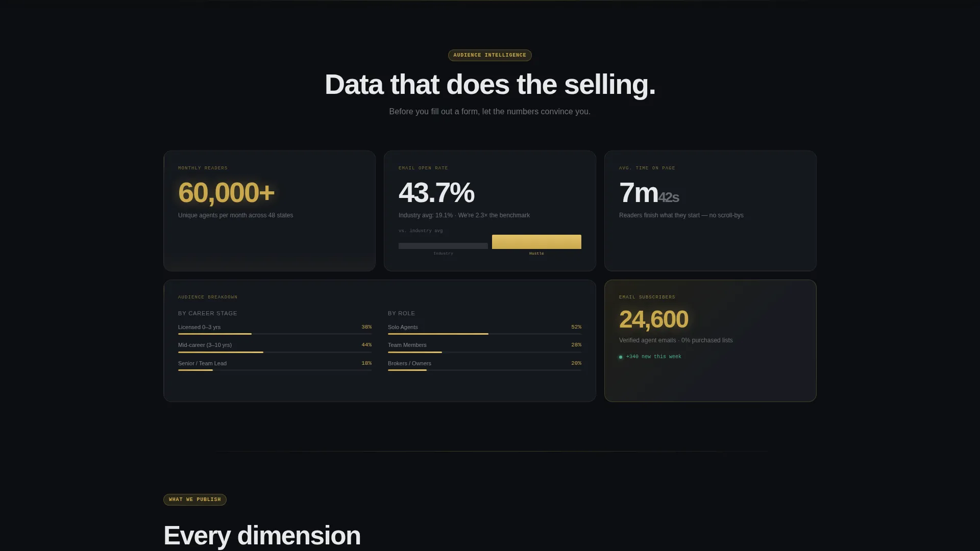This screenshot has height=551, width=980.
Task: Click the Team Members progress bar
Action: point(484,352)
